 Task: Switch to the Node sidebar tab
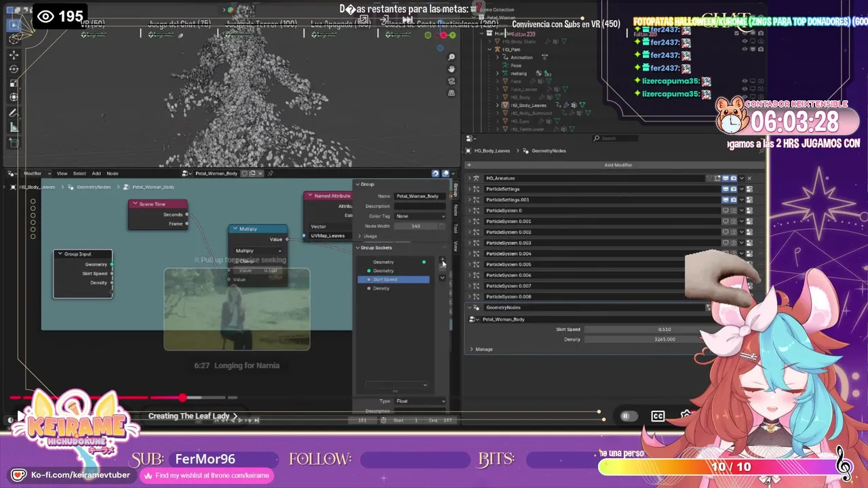click(456, 210)
